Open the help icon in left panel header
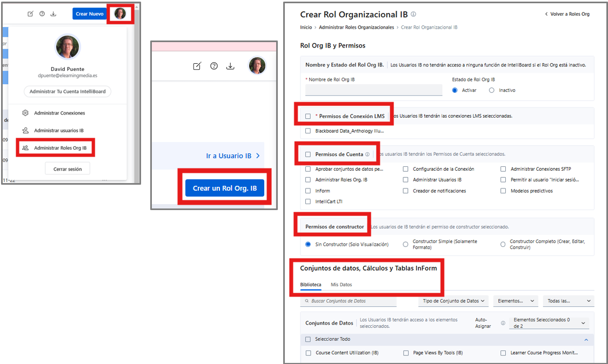The height and width of the screenshot is (364, 608). [42, 14]
